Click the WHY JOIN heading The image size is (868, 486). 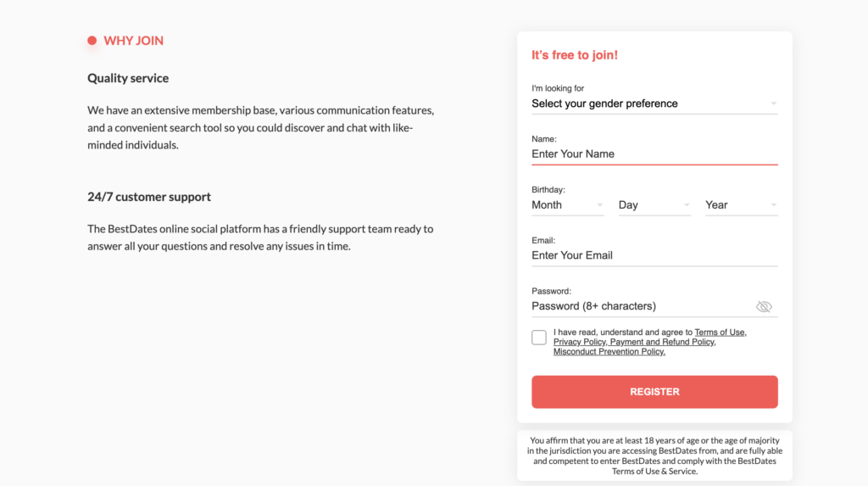click(x=133, y=41)
